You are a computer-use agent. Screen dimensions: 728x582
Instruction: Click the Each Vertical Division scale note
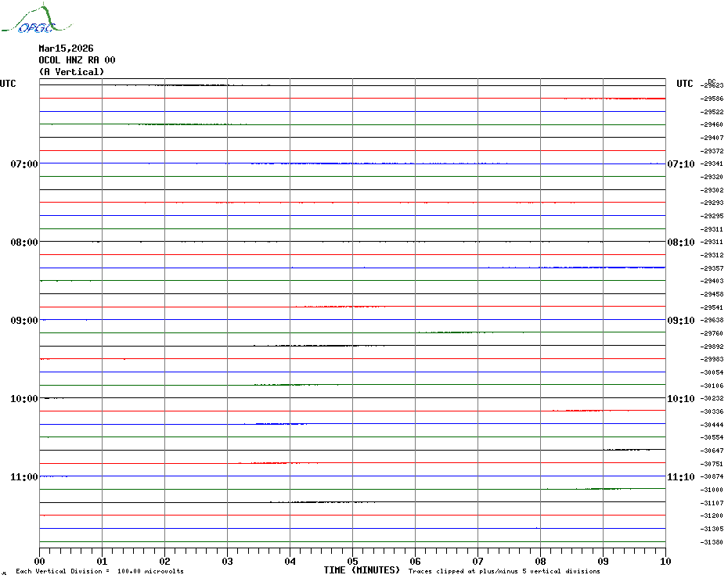click(99, 571)
